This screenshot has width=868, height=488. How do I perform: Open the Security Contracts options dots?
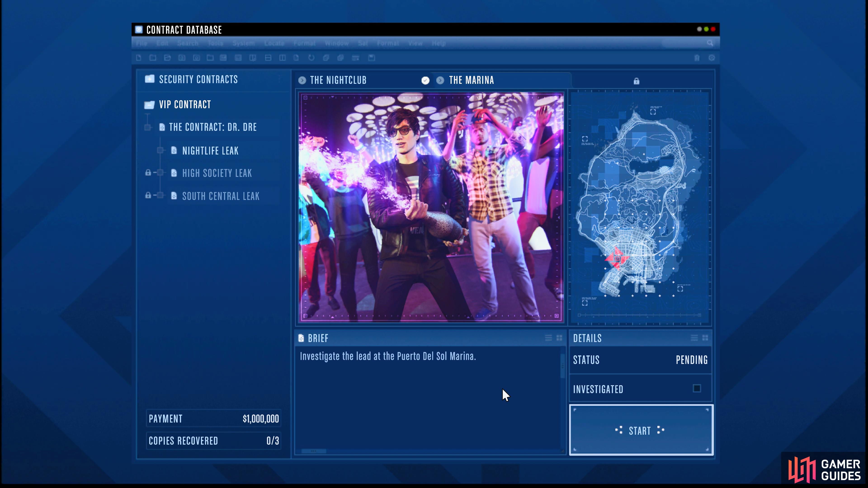click(279, 79)
